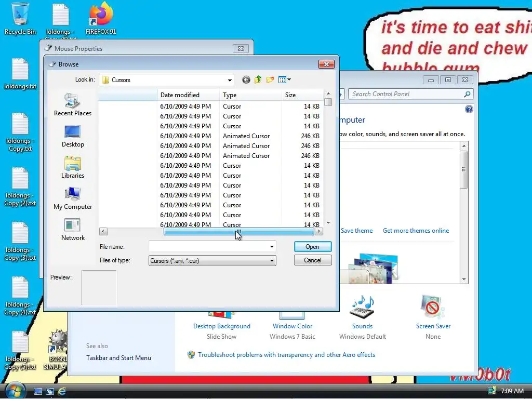Click the network tray icon
Viewport: 532px width, 399px height.
point(491,391)
